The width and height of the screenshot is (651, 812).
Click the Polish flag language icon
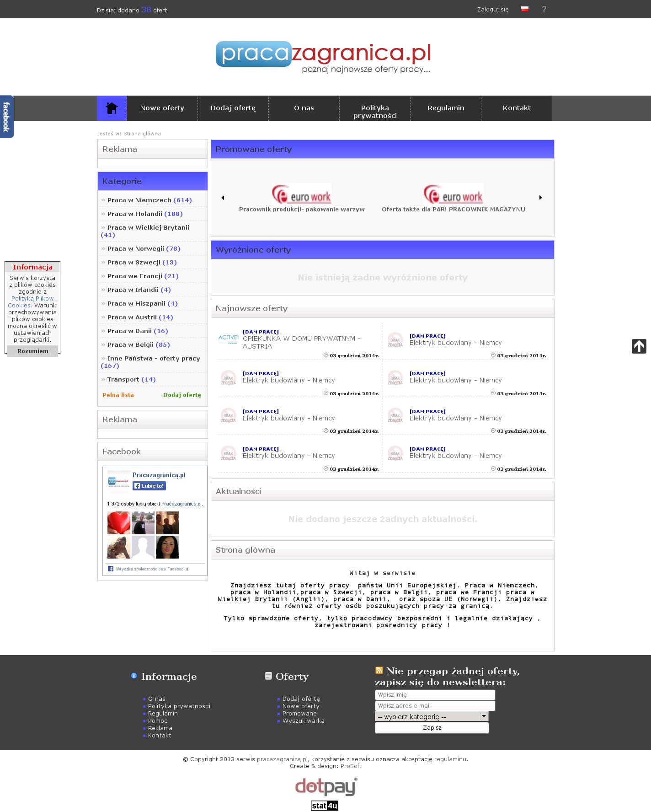(525, 9)
